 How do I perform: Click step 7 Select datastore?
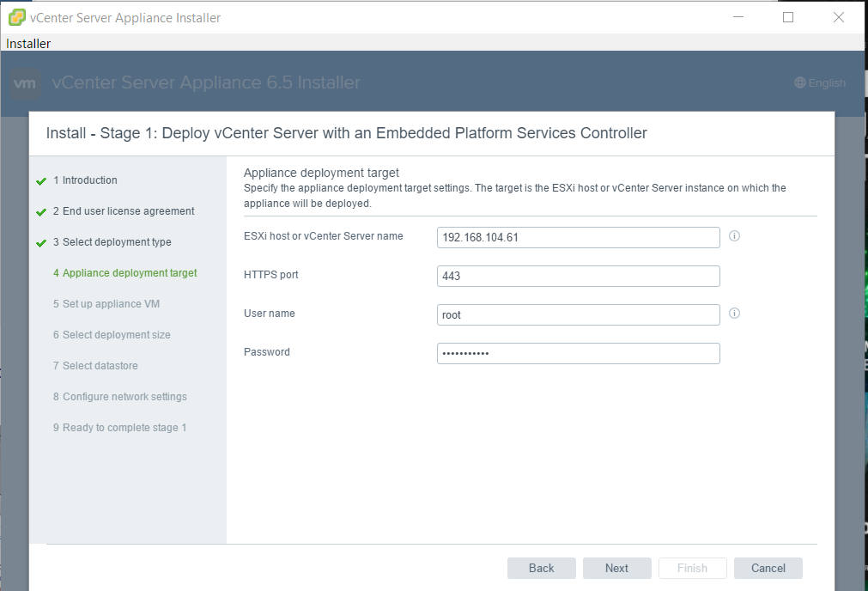(x=95, y=366)
